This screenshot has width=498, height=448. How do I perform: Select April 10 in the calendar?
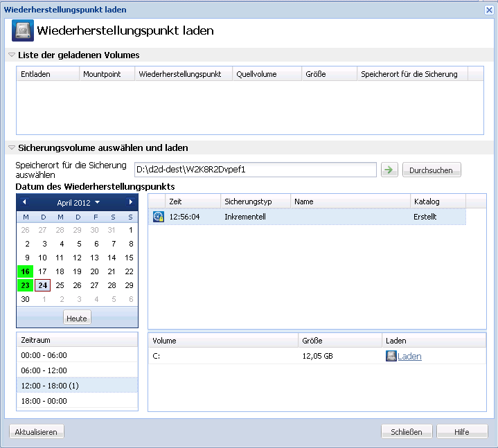coord(42,258)
